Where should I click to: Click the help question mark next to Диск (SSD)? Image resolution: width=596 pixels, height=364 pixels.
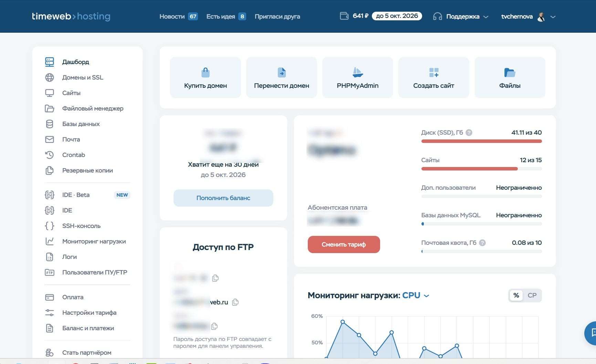pyautogui.click(x=469, y=133)
